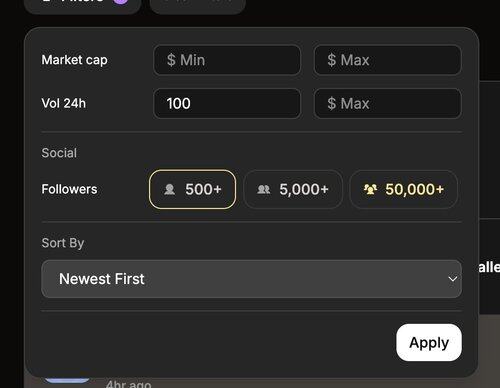Click the Vol 24h field containing 100
The width and height of the screenshot is (500, 388).
227,103
